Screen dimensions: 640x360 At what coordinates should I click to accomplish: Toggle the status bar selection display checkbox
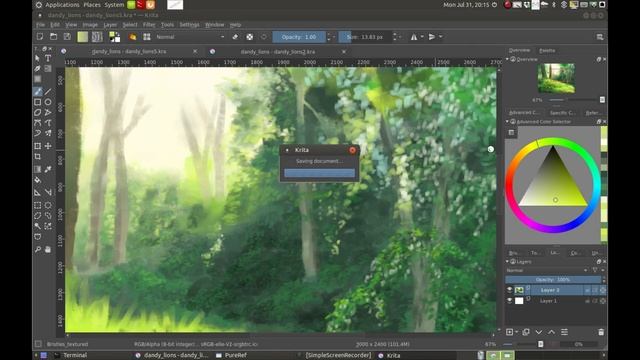click(38, 344)
